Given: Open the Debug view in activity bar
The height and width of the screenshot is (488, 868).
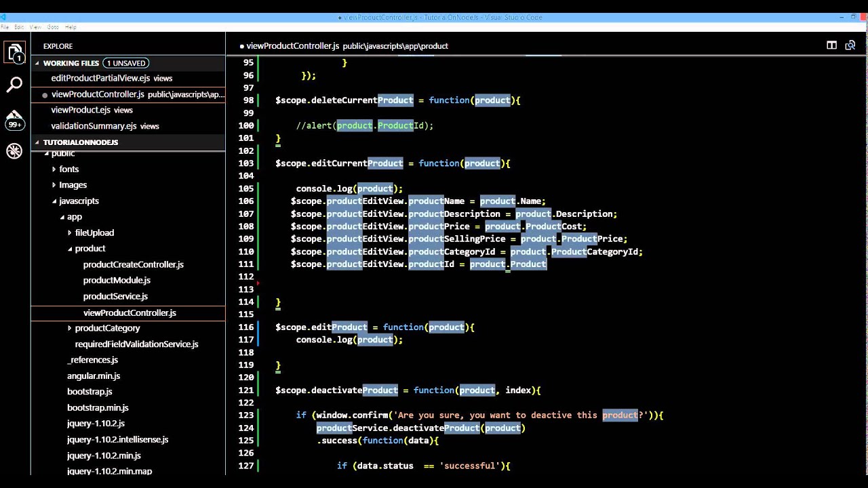Looking at the screenshot, I should pos(14,151).
